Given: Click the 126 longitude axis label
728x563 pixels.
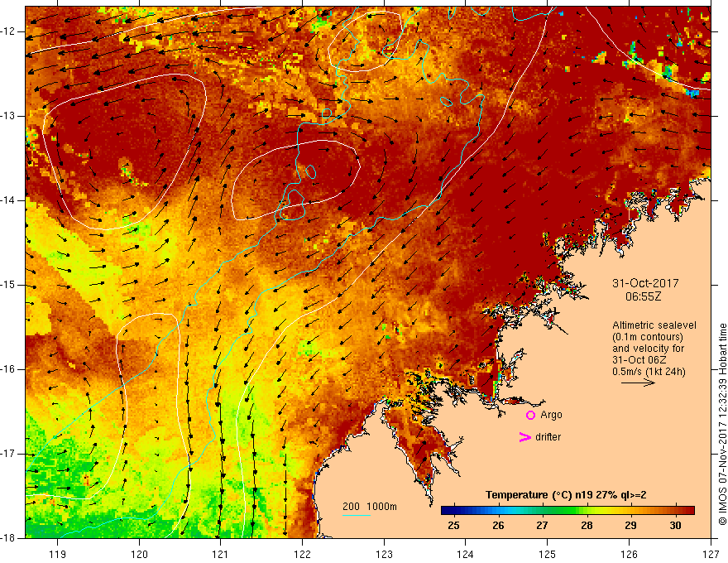Looking at the screenshot, I should 629,554.
